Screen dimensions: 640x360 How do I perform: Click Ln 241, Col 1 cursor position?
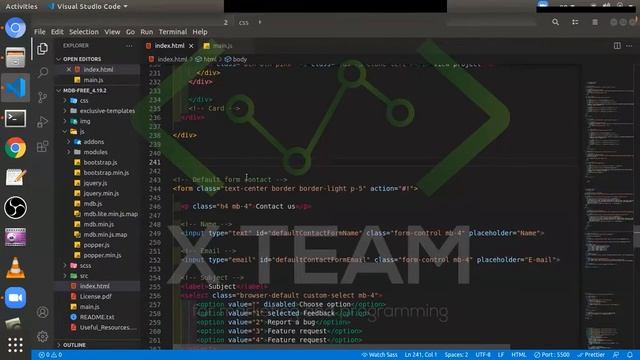pyautogui.click(x=420, y=355)
